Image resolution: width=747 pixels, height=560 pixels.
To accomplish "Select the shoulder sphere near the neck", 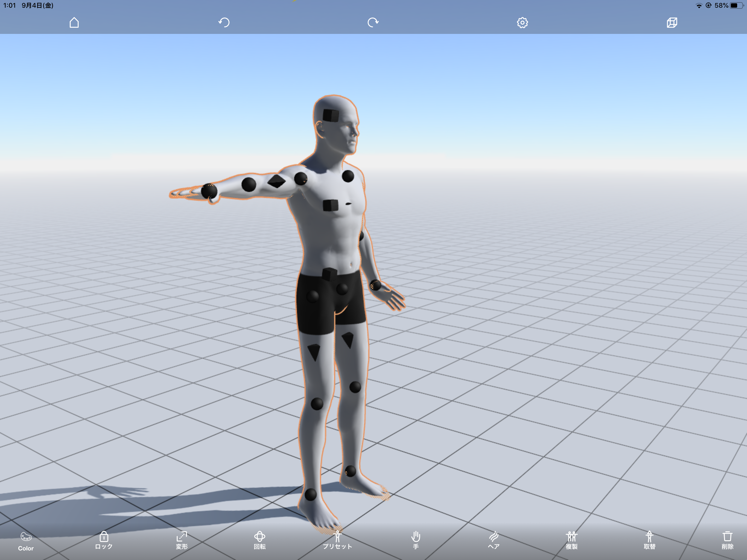I will coord(348,176).
